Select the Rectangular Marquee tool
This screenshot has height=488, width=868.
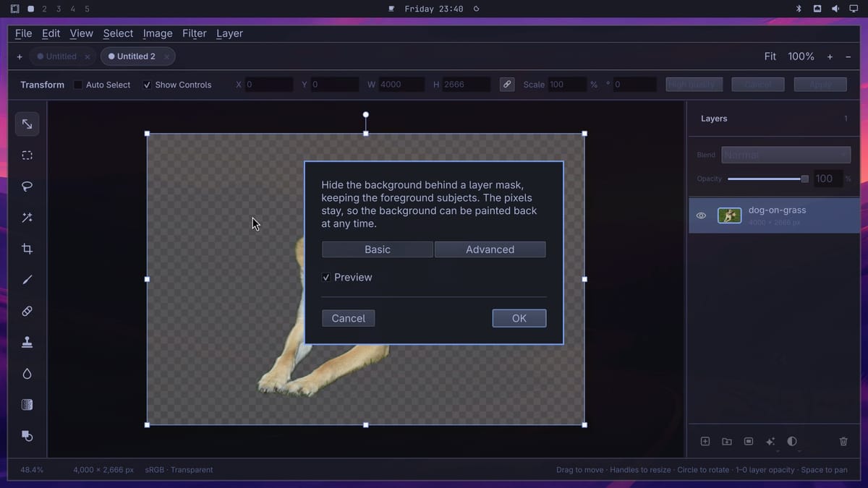(x=27, y=155)
